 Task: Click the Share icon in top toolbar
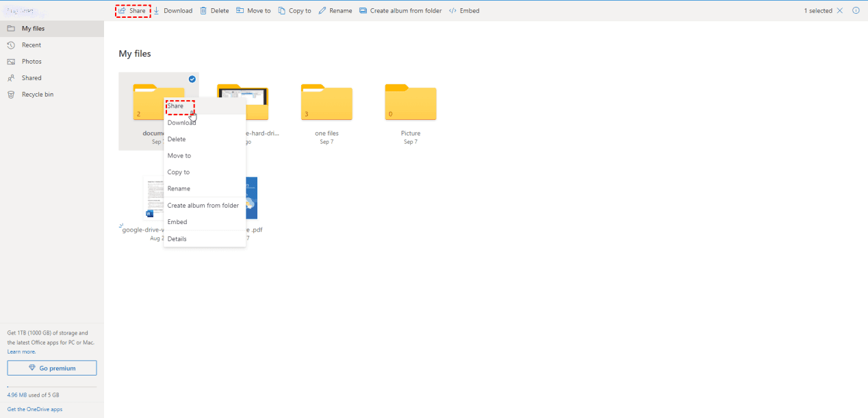(122, 11)
